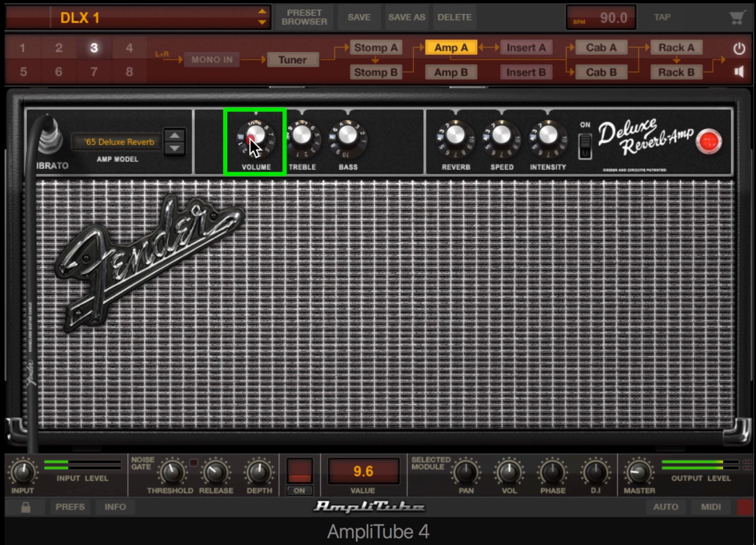Click the vibrato SPEED knob
The width and height of the screenshot is (756, 545).
point(502,135)
